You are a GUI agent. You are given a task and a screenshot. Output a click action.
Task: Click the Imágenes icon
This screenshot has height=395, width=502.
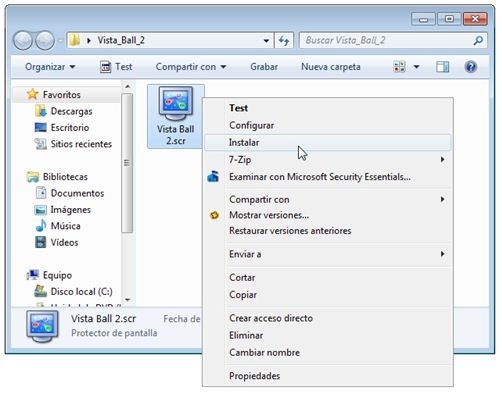point(41,210)
